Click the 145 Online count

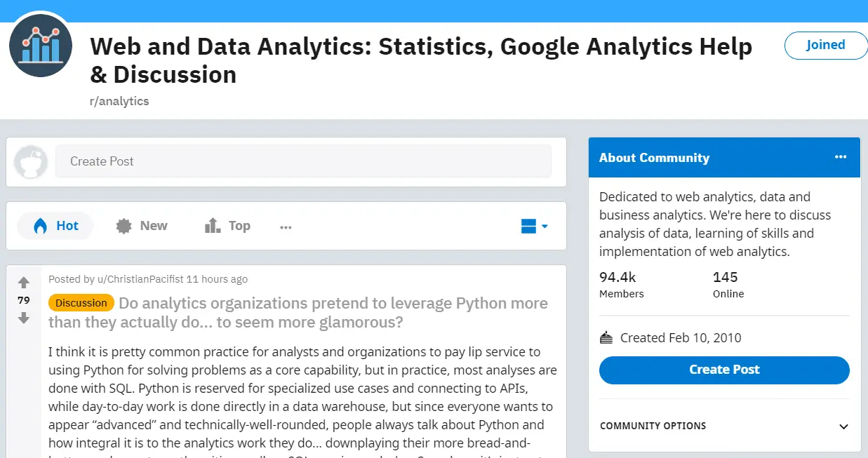728,284
